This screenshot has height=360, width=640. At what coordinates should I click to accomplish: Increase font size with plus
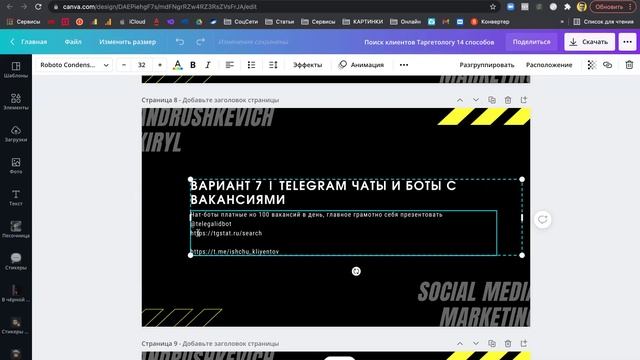pos(160,65)
